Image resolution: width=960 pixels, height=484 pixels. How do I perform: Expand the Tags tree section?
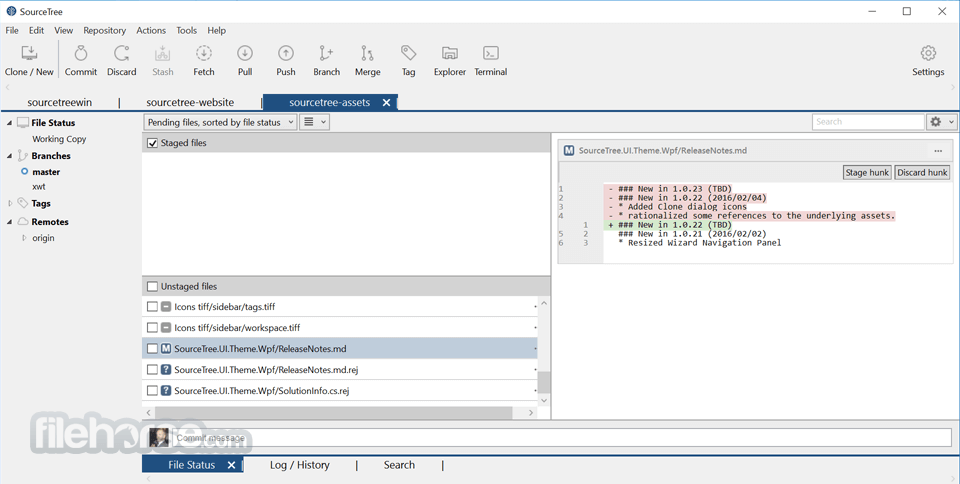coord(9,203)
